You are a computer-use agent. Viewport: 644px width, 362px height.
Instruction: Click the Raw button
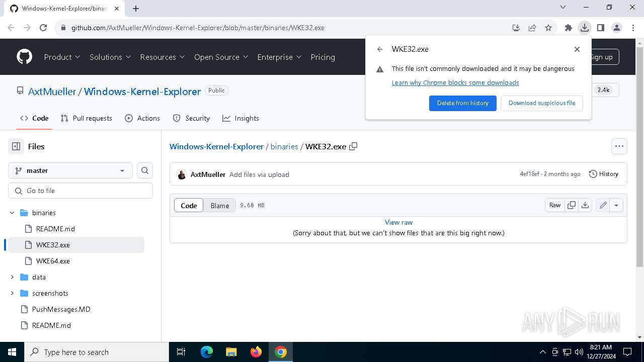click(555, 205)
